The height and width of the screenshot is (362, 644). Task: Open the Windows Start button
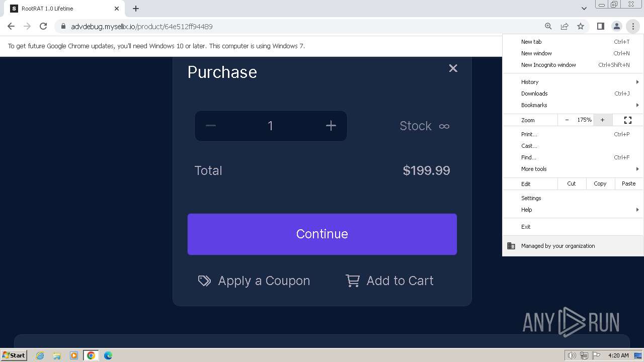pos(14,355)
